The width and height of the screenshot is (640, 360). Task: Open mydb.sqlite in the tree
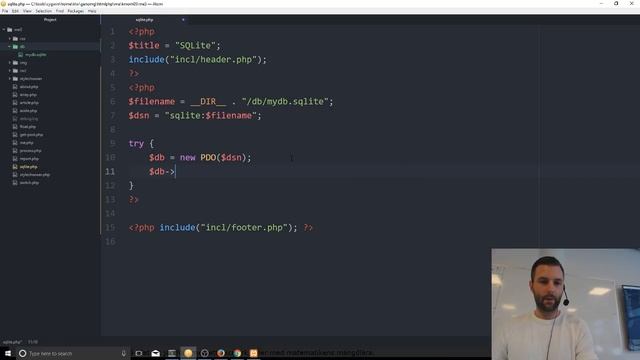point(36,55)
